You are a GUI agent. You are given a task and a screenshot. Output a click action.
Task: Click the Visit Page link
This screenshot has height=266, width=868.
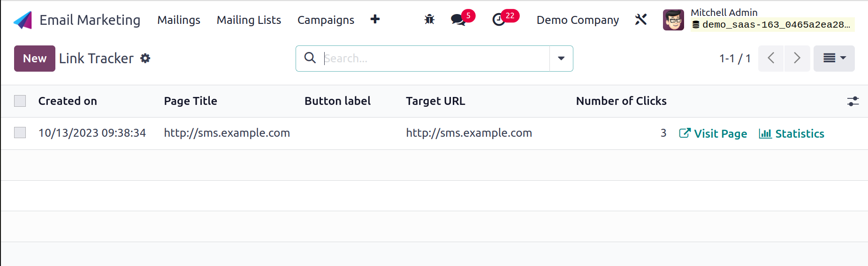click(x=713, y=133)
